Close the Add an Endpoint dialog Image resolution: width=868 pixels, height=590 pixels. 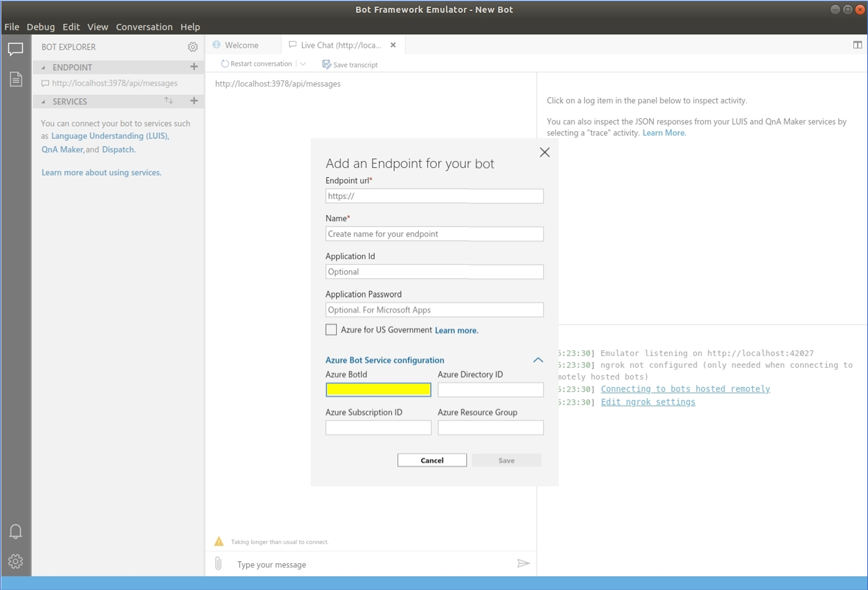pyautogui.click(x=545, y=152)
